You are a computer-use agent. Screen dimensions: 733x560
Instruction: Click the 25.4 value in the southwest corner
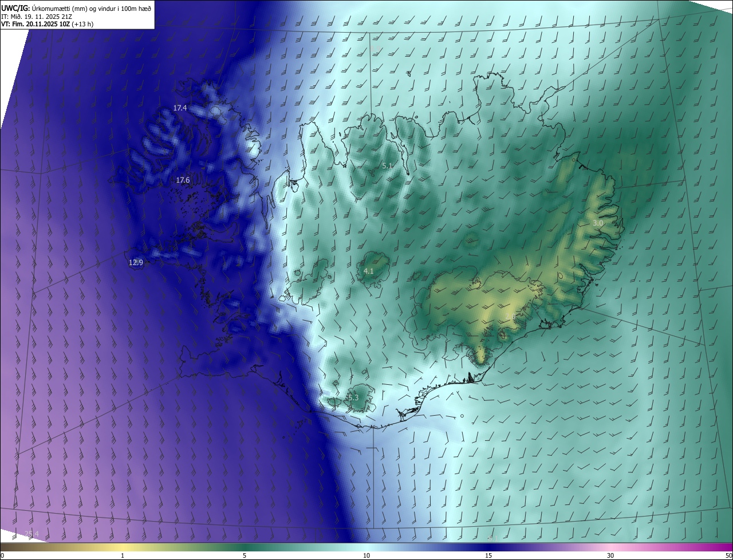click(x=32, y=534)
